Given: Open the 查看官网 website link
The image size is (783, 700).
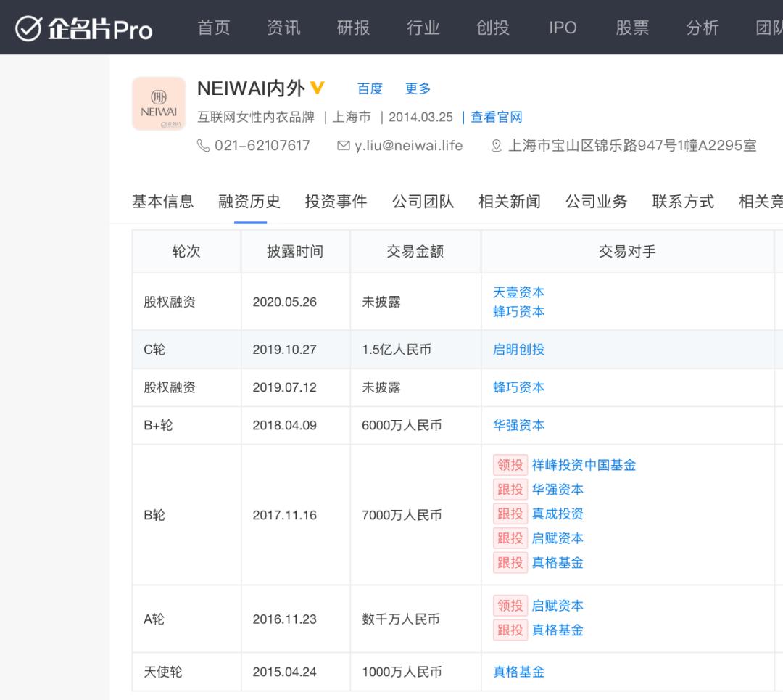Looking at the screenshot, I should [x=496, y=118].
